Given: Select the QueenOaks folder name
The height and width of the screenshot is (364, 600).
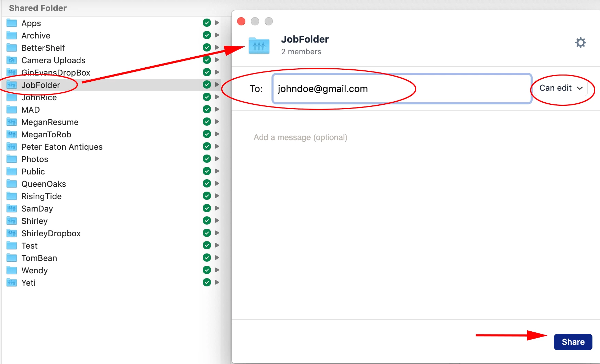Looking at the screenshot, I should click(44, 184).
